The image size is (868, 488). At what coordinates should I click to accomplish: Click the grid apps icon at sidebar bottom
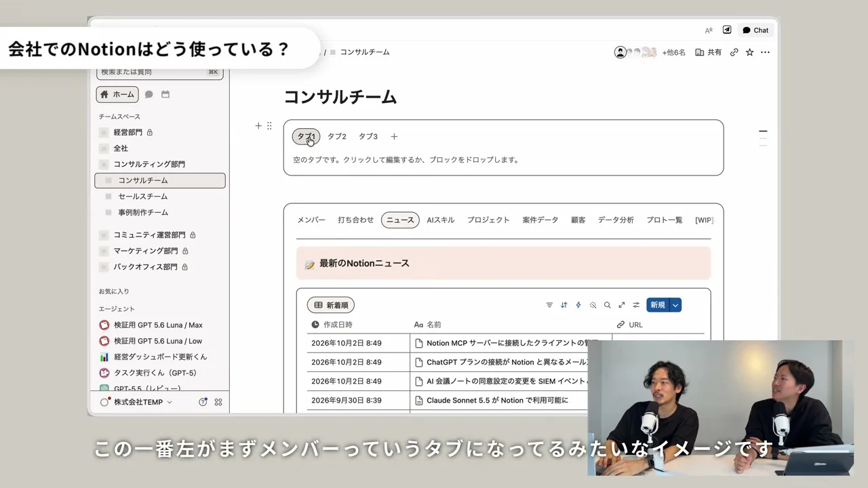[x=218, y=402]
